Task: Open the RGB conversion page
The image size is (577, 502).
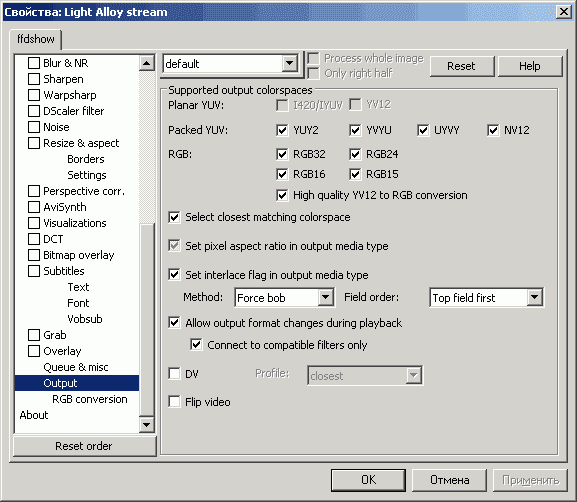Action: pos(90,399)
